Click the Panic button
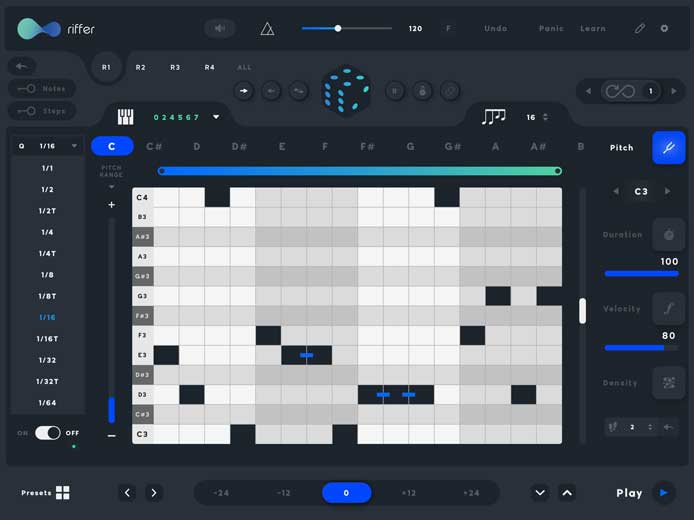Image resolution: width=694 pixels, height=520 pixels. [551, 28]
